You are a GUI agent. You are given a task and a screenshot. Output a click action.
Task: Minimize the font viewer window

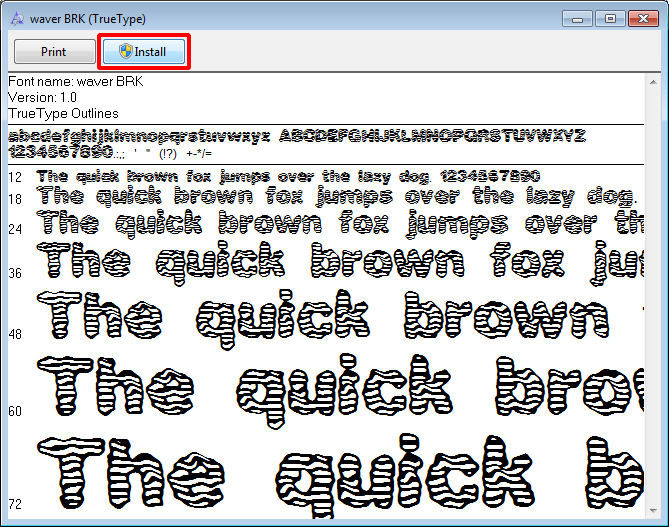tap(577, 19)
